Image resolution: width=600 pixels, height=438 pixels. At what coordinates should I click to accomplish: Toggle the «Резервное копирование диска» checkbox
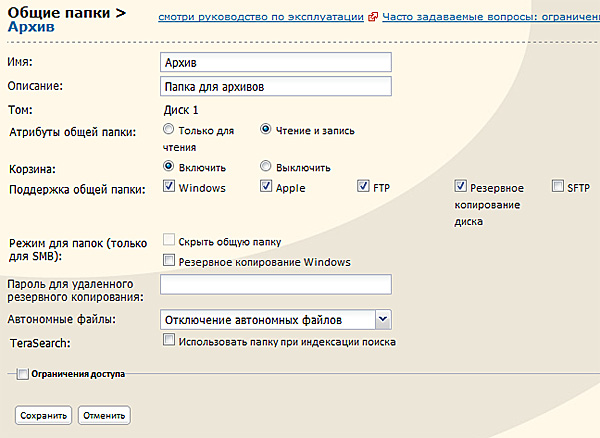[x=461, y=187]
